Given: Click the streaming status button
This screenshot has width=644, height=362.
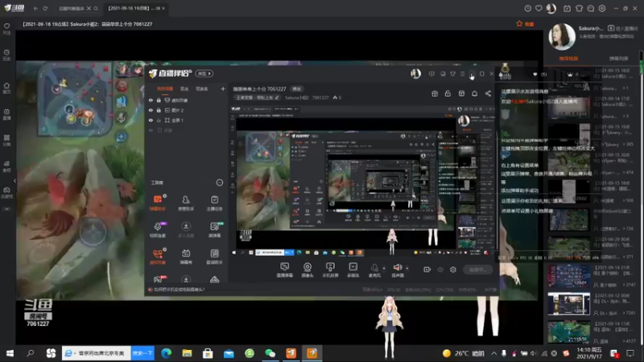Looking at the screenshot, I should click(477, 269).
